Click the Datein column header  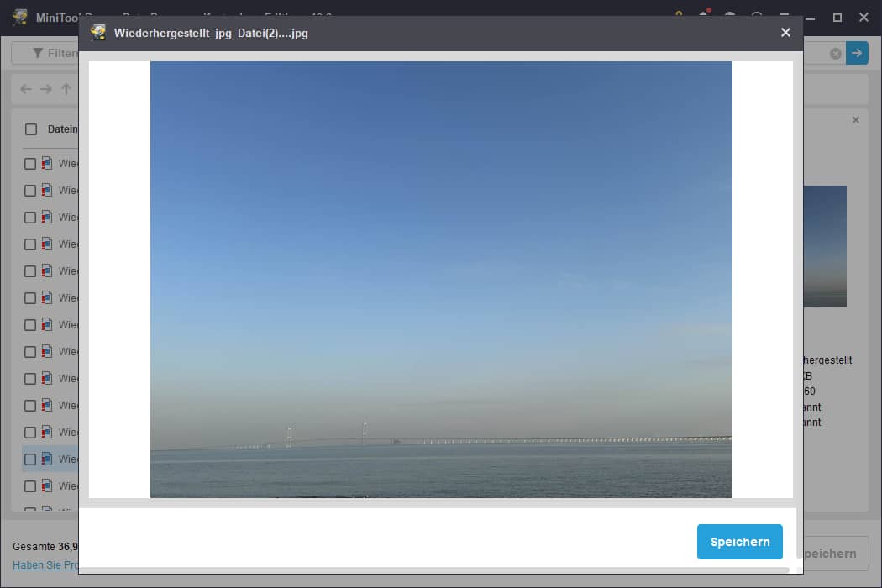(x=63, y=129)
